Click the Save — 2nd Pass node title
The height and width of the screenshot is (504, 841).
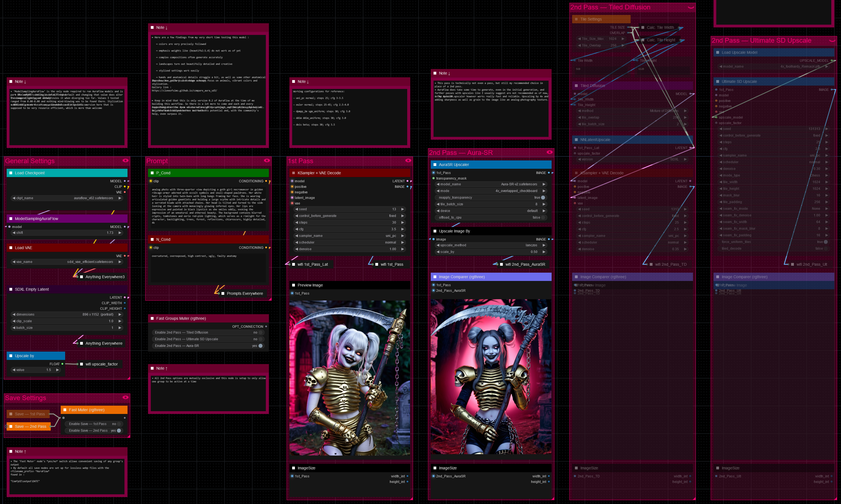[30, 427]
